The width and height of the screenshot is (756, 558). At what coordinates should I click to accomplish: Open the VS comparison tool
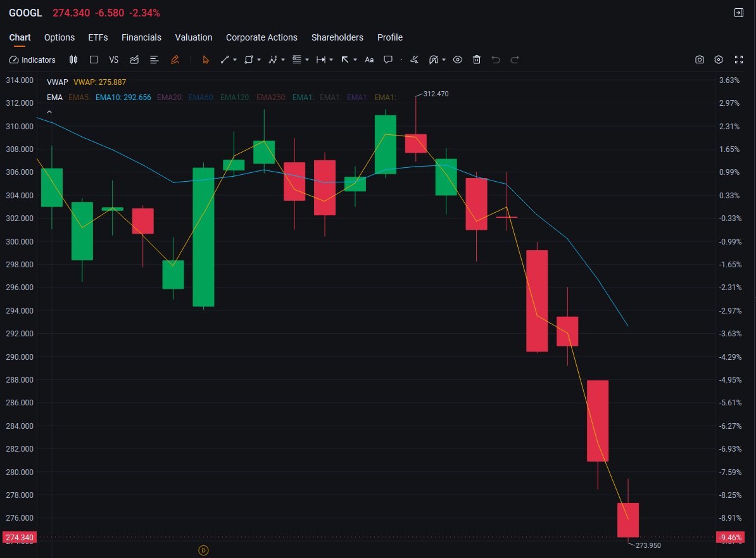click(114, 60)
